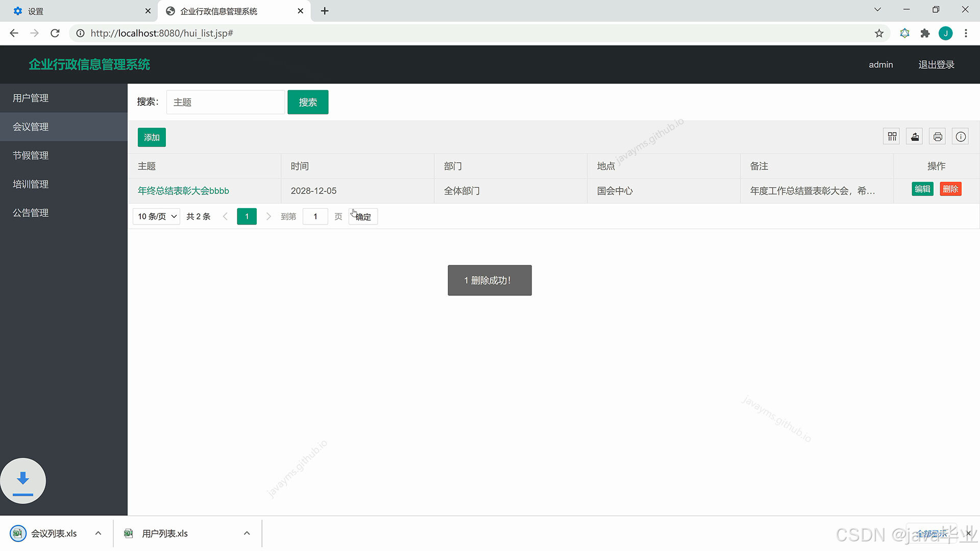Viewport: 980px width, 551px height.
Task: Open new browser tab with plus icon
Action: pyautogui.click(x=325, y=11)
